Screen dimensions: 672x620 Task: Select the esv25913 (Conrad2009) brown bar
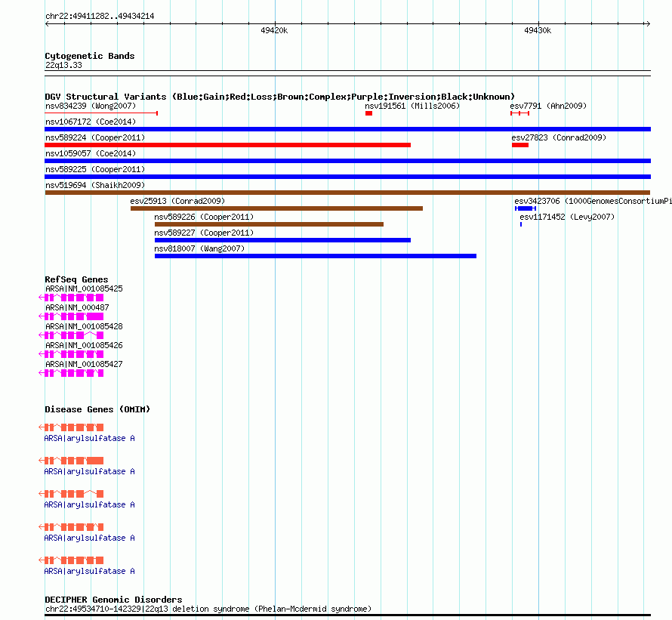coord(276,208)
